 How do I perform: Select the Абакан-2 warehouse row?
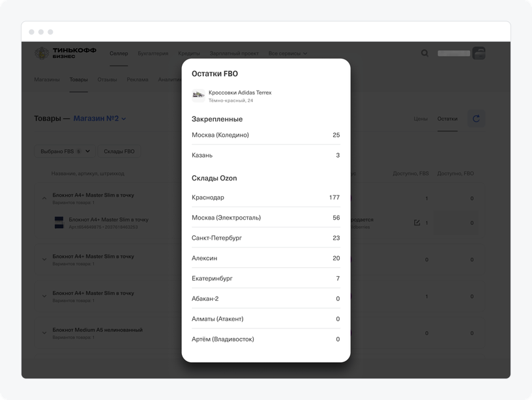(265, 298)
